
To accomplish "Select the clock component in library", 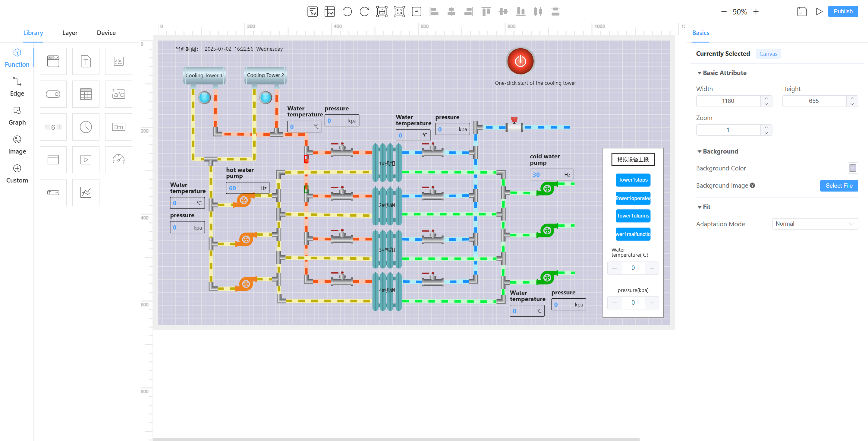I will (x=86, y=127).
